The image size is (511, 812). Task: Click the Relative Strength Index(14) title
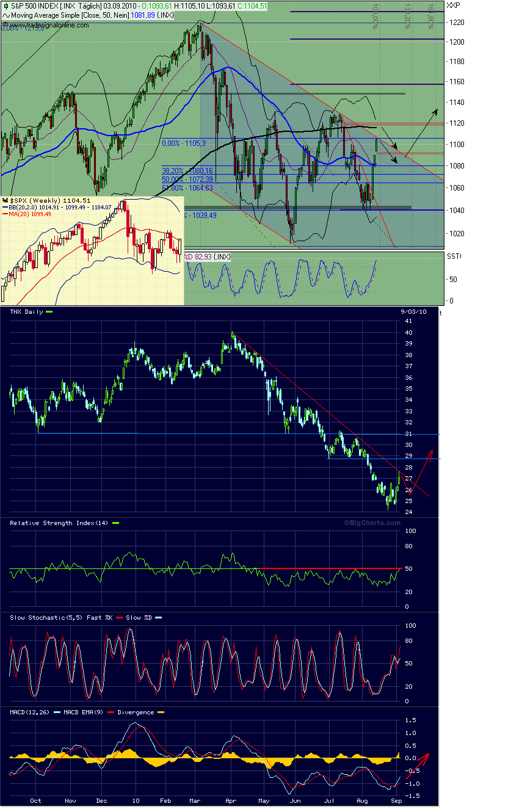point(59,523)
